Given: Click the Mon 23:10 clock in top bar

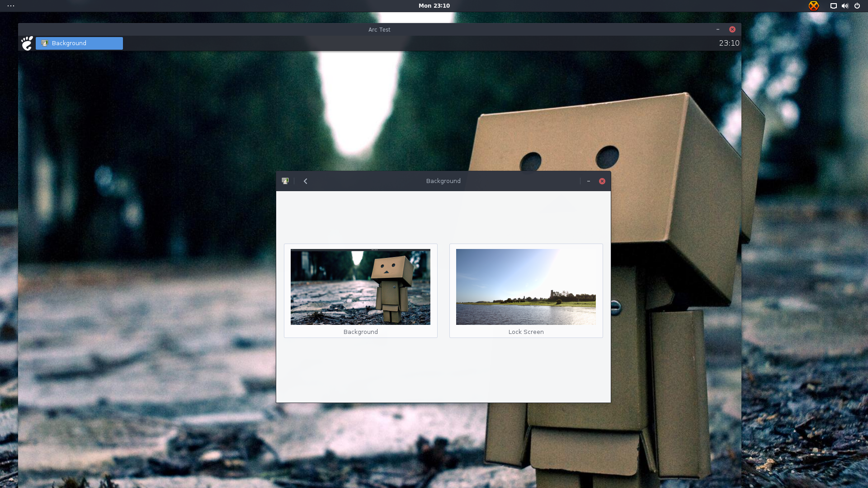Looking at the screenshot, I should (x=434, y=6).
